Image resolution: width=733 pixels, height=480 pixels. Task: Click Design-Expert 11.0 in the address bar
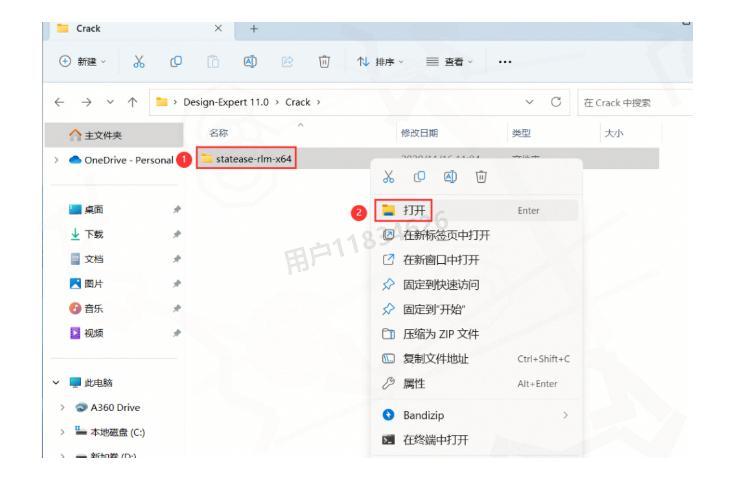(x=226, y=102)
